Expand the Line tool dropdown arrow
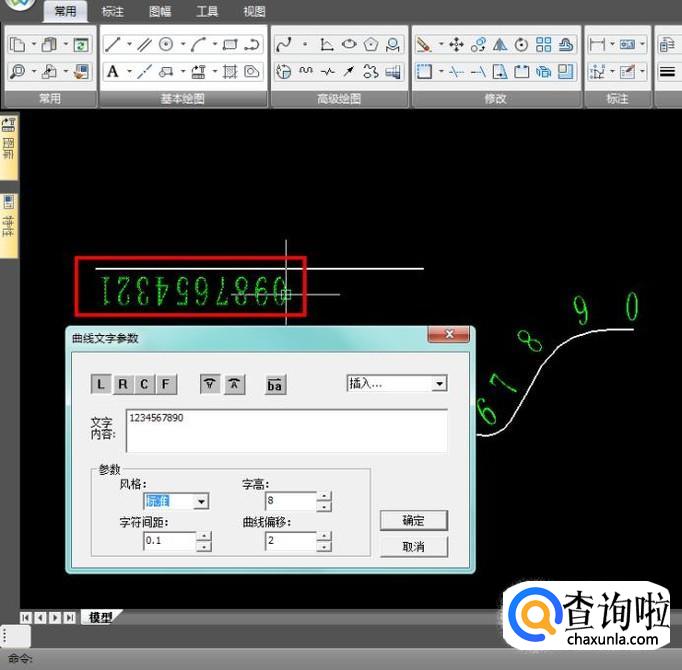 click(x=129, y=44)
